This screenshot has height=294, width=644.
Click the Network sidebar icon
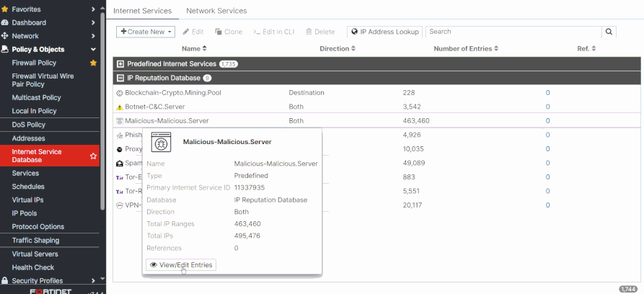(x=5, y=36)
